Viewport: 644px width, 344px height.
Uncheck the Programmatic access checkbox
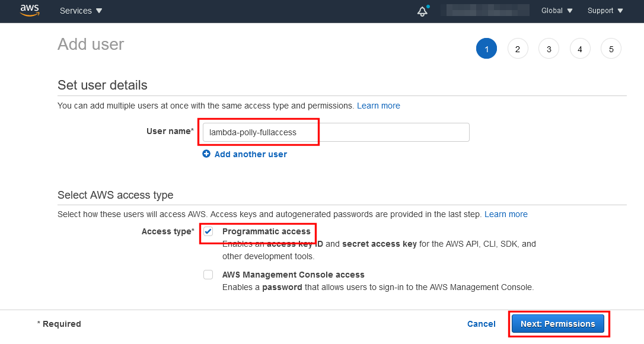[208, 231]
